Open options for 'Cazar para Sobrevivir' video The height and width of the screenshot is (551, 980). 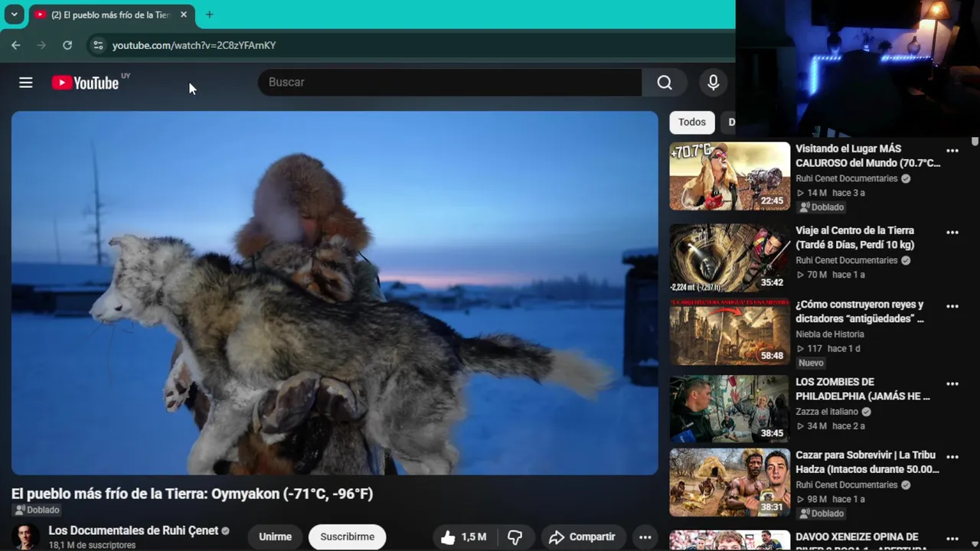coord(952,457)
